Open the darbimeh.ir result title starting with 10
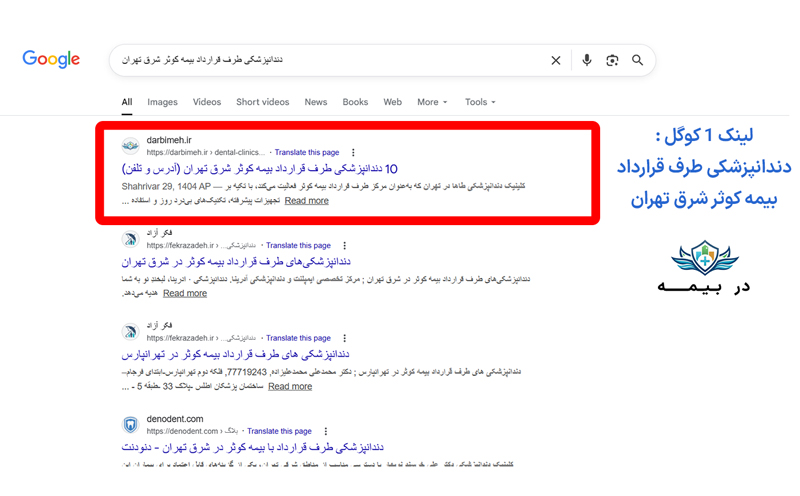Screen dimensions: 800x496 tap(259, 168)
